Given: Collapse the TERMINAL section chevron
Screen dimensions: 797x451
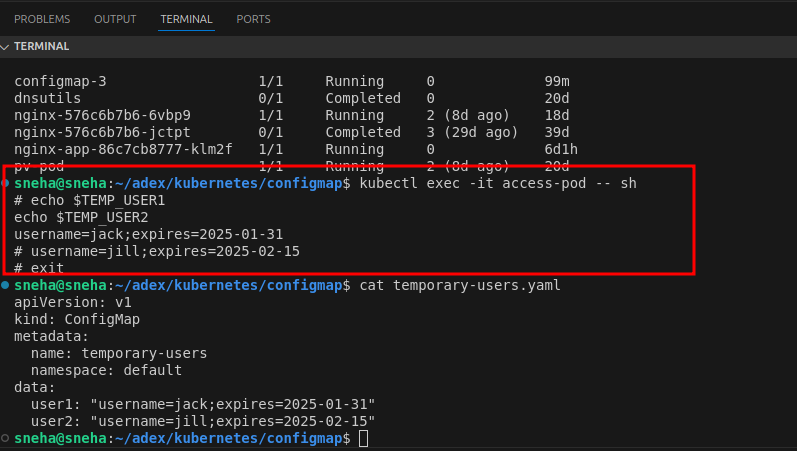Looking at the screenshot, I should click(7, 46).
